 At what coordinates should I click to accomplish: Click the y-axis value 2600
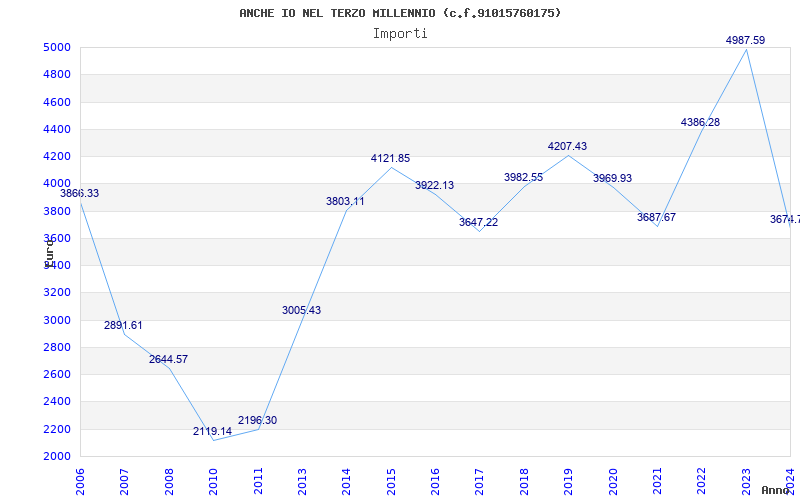[57, 374]
